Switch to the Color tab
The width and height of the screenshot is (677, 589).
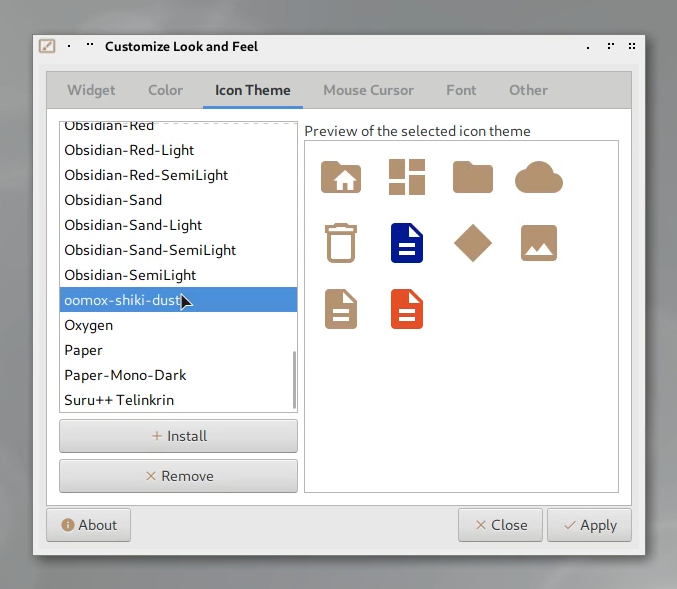[165, 90]
